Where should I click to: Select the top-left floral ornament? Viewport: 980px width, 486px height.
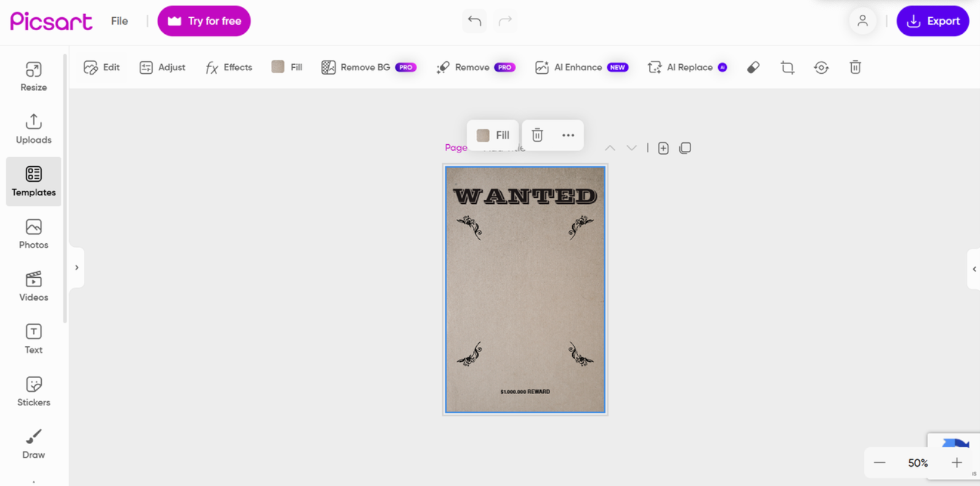[469, 227]
